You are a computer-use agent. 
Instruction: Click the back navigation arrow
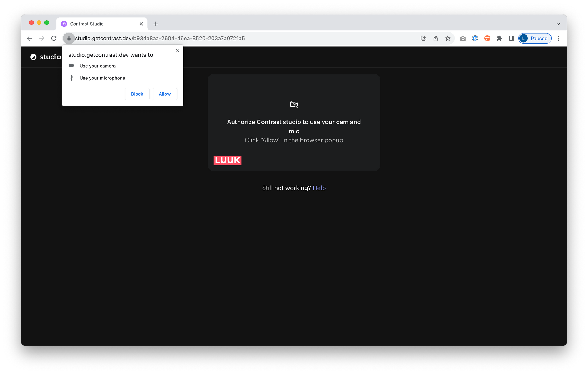29,38
